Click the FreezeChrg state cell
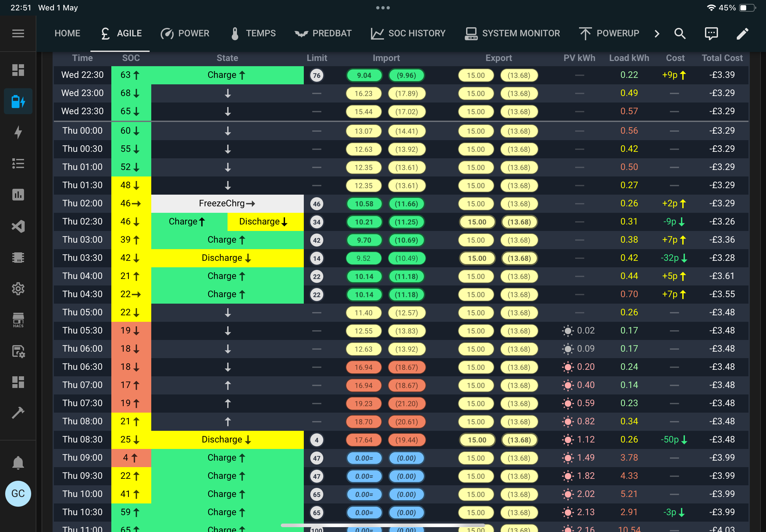 point(227,203)
